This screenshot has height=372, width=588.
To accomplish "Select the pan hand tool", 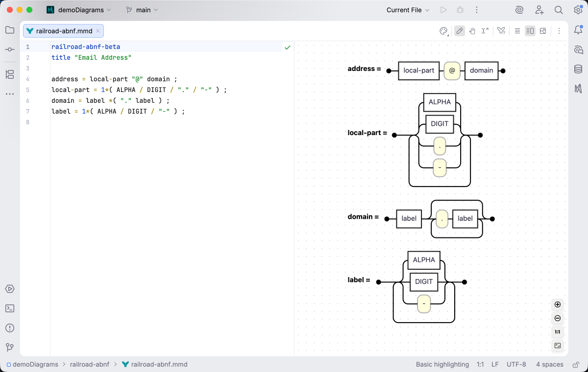I will pos(472,31).
